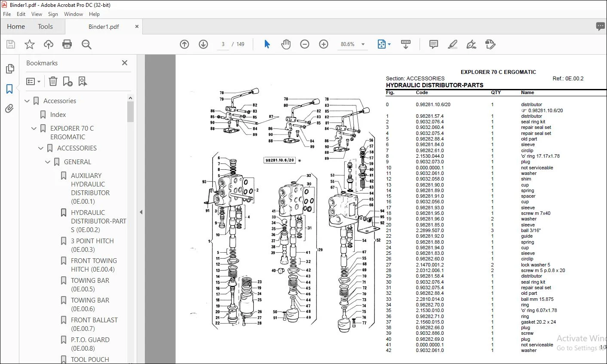Open the bookmarks options menu dropdown
Image resolution: width=607 pixels, height=364 pixels.
click(x=34, y=81)
